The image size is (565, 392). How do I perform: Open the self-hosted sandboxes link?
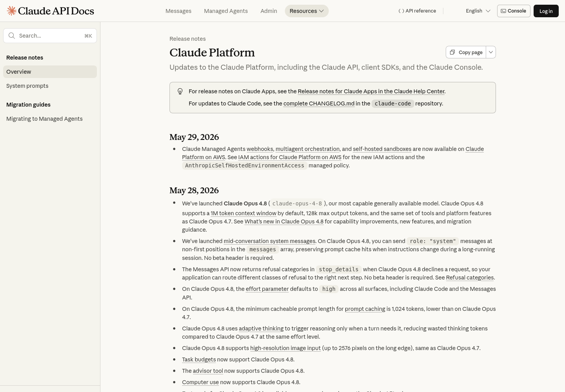point(382,149)
